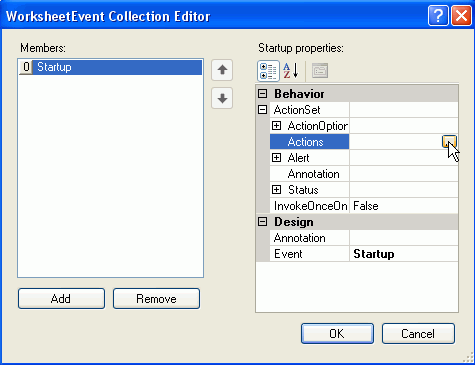Click the Add button
Image resolution: width=475 pixels, height=365 pixels.
tap(61, 299)
